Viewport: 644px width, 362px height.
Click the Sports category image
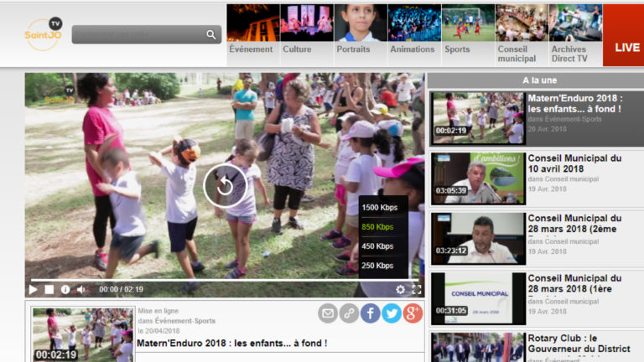pos(468,23)
